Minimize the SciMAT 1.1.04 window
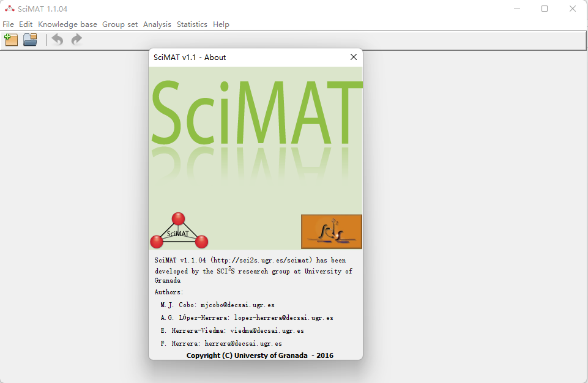This screenshot has height=383, width=588. pos(517,9)
